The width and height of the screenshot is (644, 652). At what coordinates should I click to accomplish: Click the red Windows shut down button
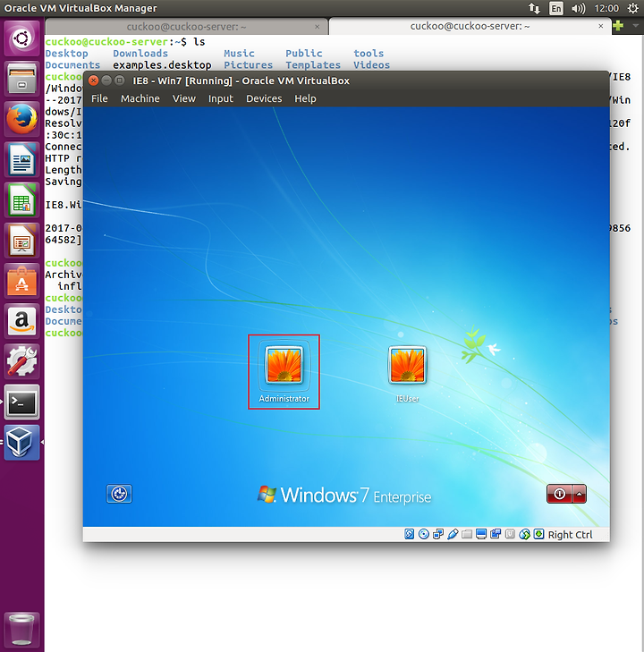[559, 494]
